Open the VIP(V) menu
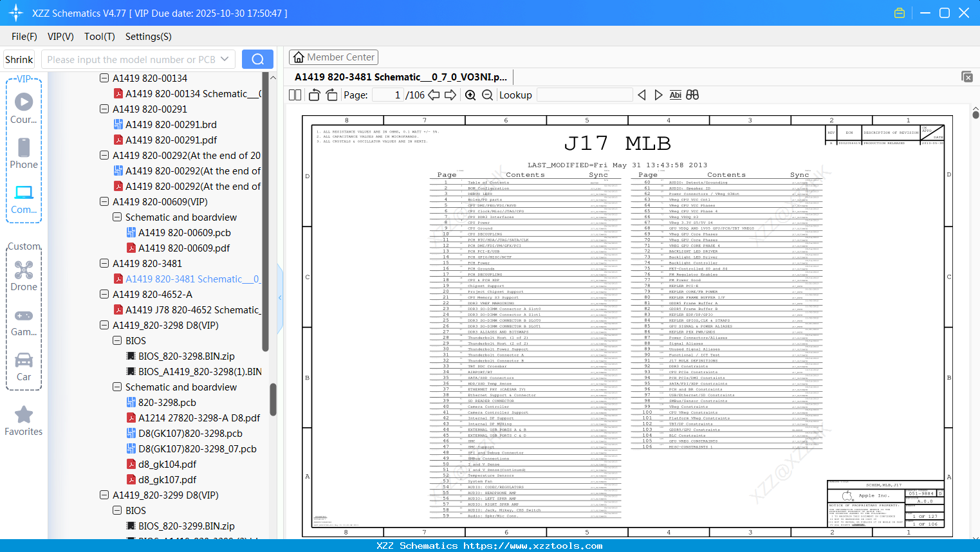Image resolution: width=980 pixels, height=552 pixels. pyautogui.click(x=60, y=37)
